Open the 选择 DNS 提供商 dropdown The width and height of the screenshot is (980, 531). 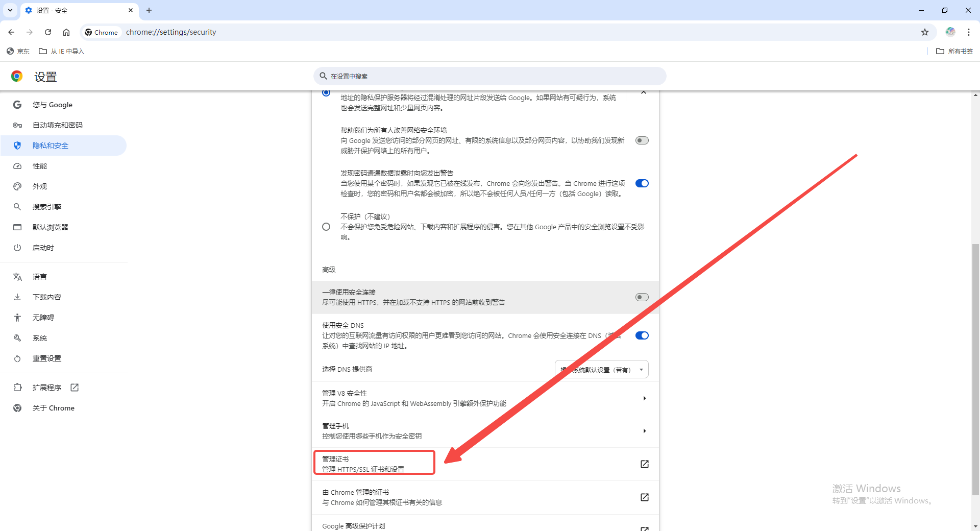[x=602, y=369]
